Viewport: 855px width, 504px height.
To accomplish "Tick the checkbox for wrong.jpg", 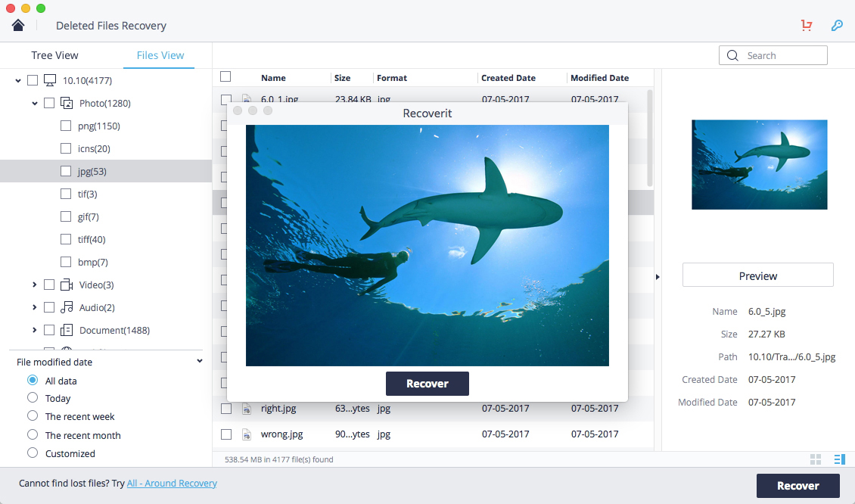I will pyautogui.click(x=226, y=434).
